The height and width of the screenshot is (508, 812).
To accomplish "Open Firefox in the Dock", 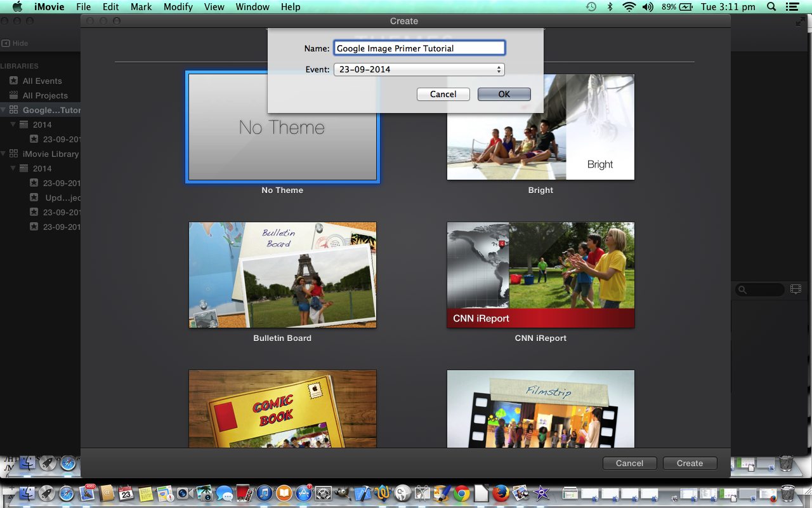I will pos(501,493).
